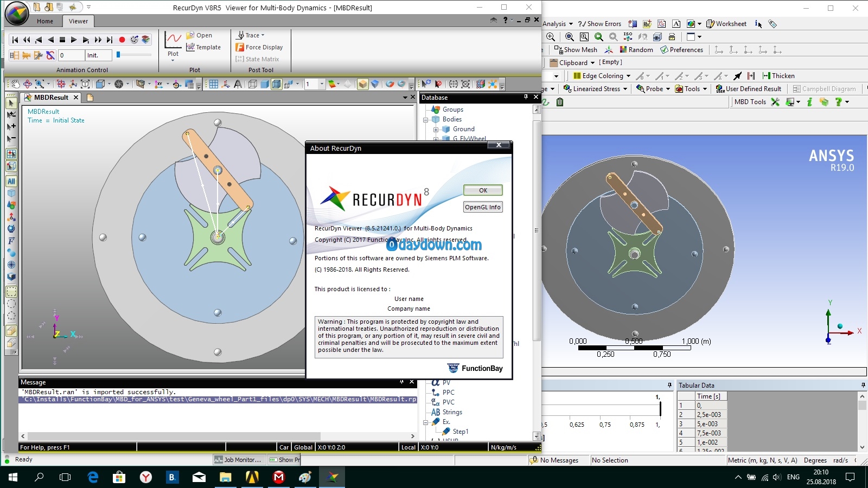The width and height of the screenshot is (868, 488).
Task: Click the RecurDyn taskbar icon
Action: click(x=332, y=477)
